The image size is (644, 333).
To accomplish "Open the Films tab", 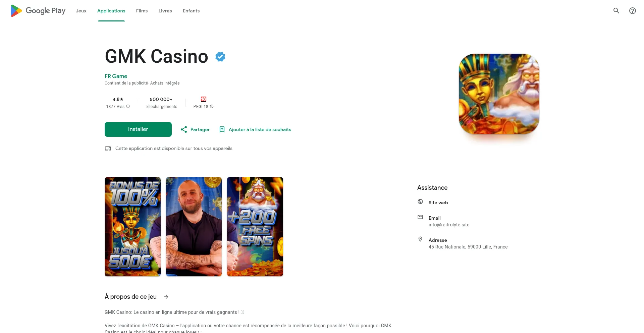I will [142, 11].
